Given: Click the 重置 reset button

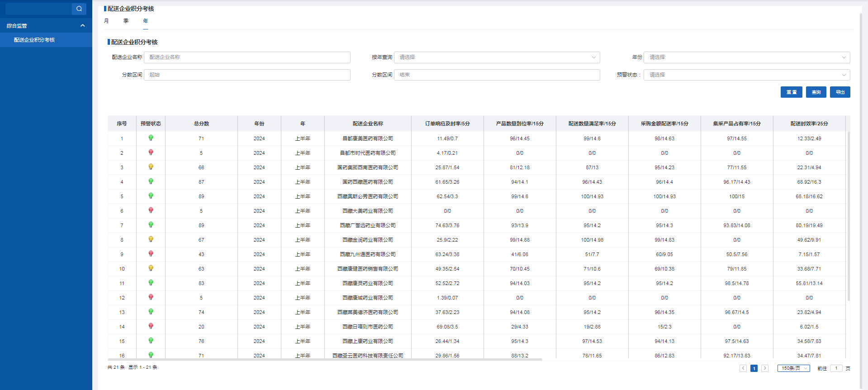Looking at the screenshot, I should [x=791, y=92].
